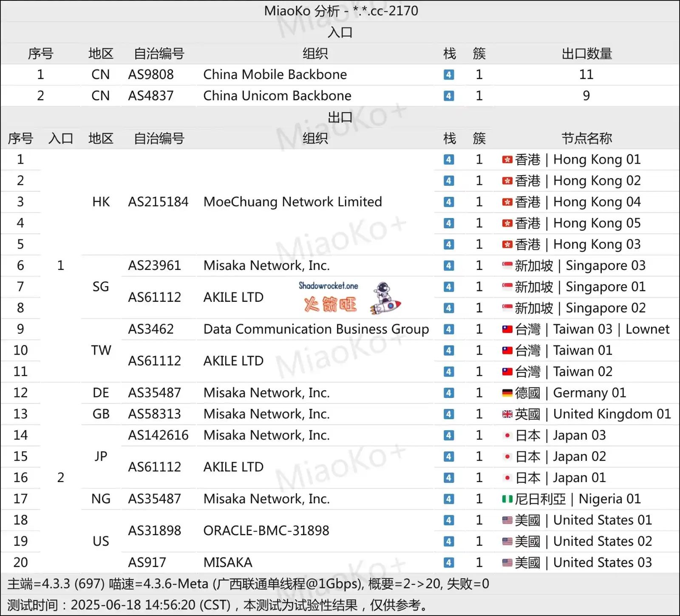Click the Japan flag icon beside Japan 01
Screen dimensions: 680x616
(507, 478)
